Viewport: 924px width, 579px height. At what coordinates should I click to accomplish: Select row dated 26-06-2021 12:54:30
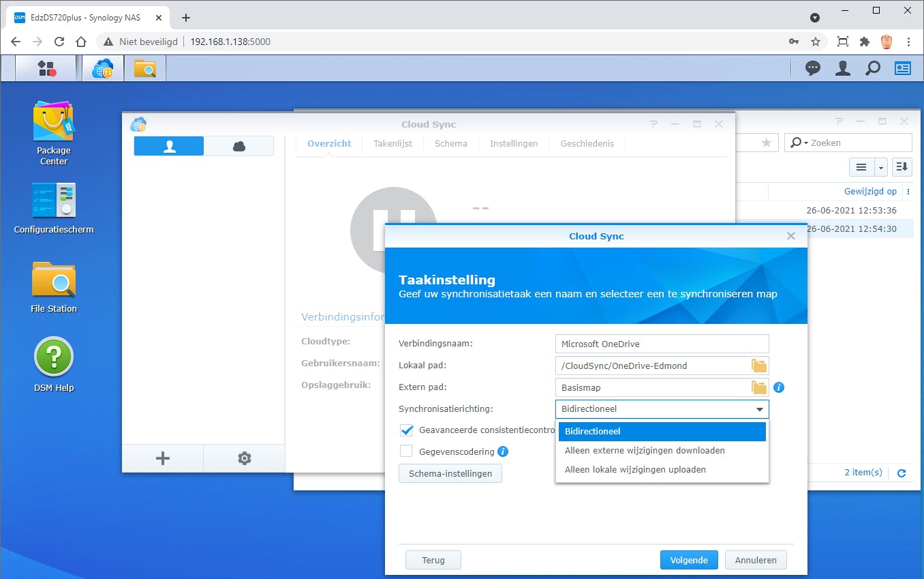[825, 228]
